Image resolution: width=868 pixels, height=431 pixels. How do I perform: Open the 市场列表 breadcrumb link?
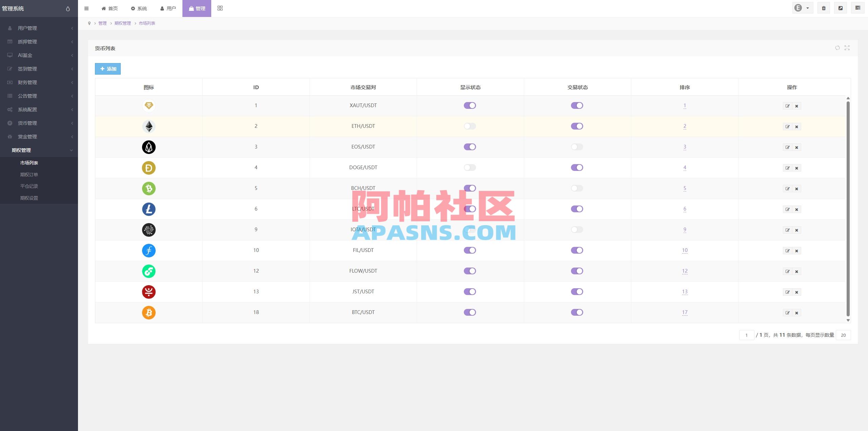coord(147,23)
